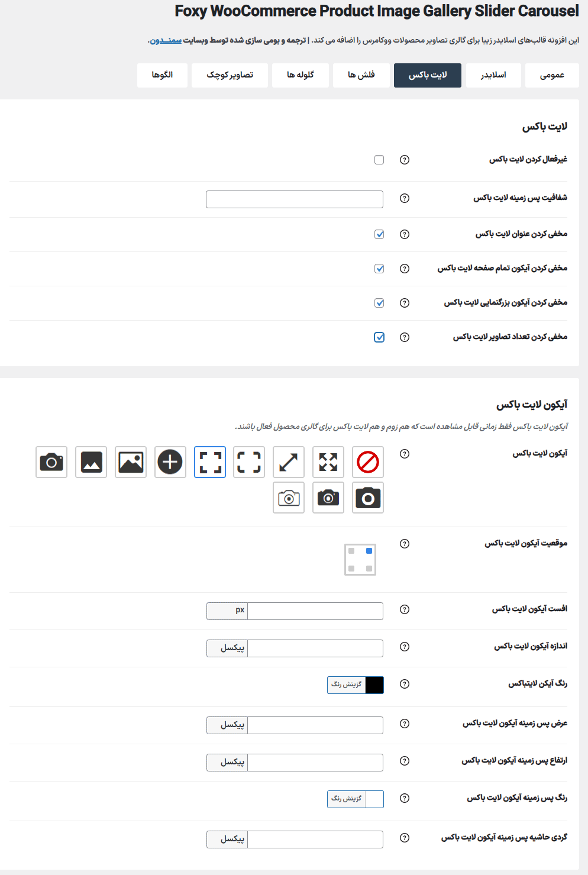Screen dimensions: 588x875
Task: Pick the square corner brackets fullscreen icon
Action: [x=210, y=462]
